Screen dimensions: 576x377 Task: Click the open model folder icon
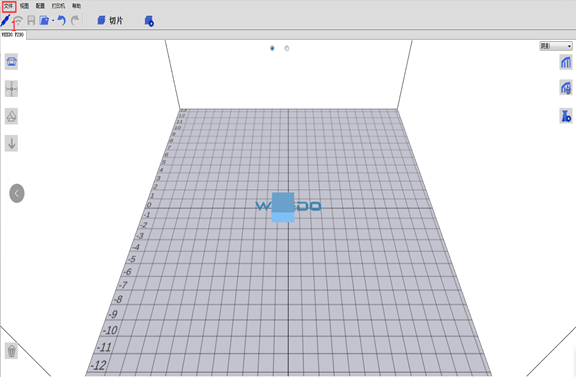pyautogui.click(x=44, y=21)
